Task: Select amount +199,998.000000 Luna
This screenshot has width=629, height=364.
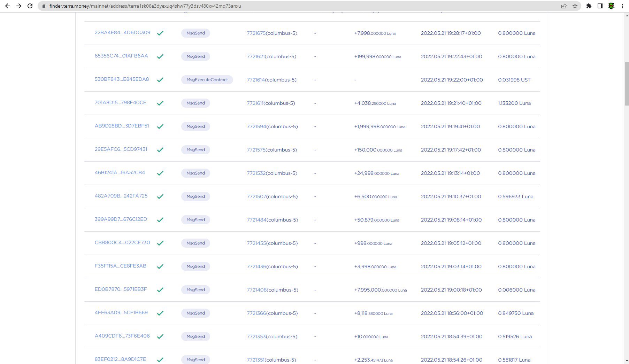Action: (377, 56)
